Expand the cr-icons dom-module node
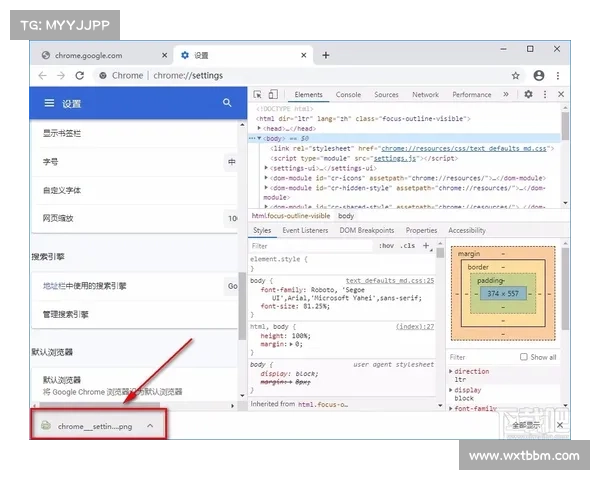The width and height of the screenshot is (600, 480). coord(266,178)
